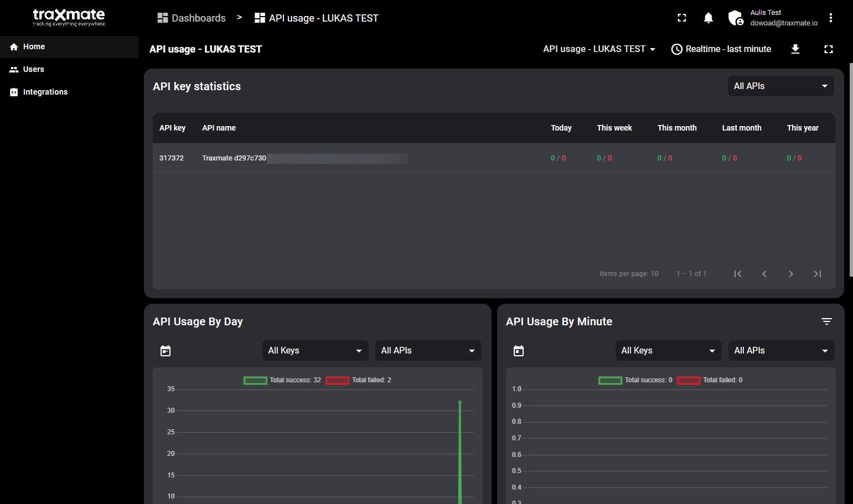853x504 pixels.
Task: Toggle Total success legend in By Minute chart
Action: [635, 380]
